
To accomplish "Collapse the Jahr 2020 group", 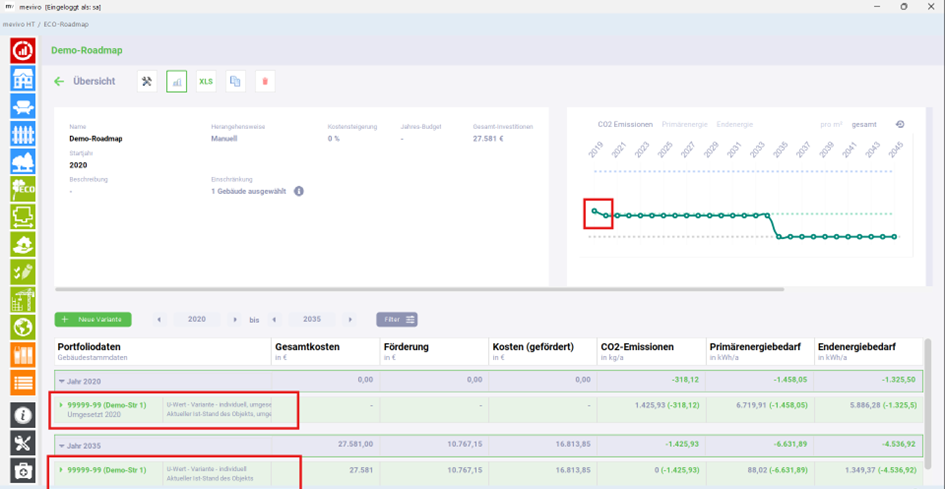I will pyautogui.click(x=61, y=381).
